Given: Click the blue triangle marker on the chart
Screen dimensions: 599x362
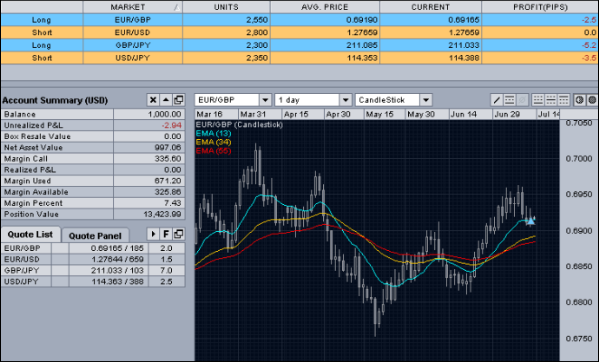Looking at the screenshot, I should (x=531, y=220).
